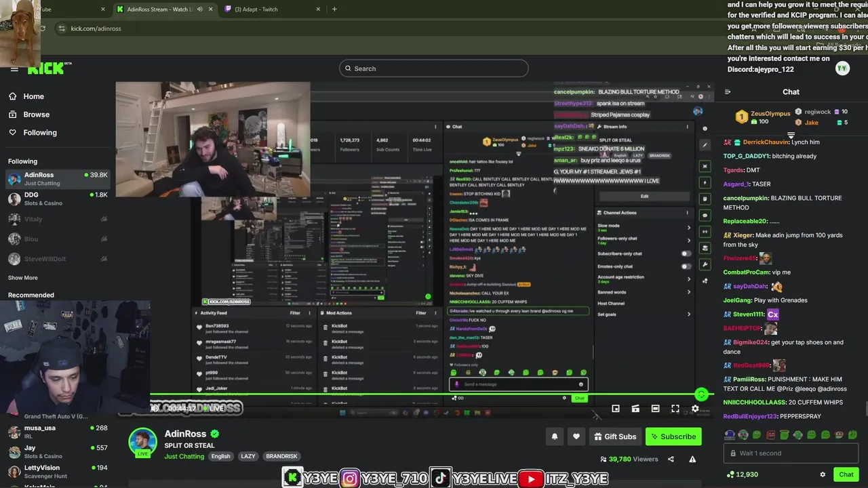This screenshot has height=488, width=868.
Task: Open DDG channel in Following list
Action: pos(58,199)
